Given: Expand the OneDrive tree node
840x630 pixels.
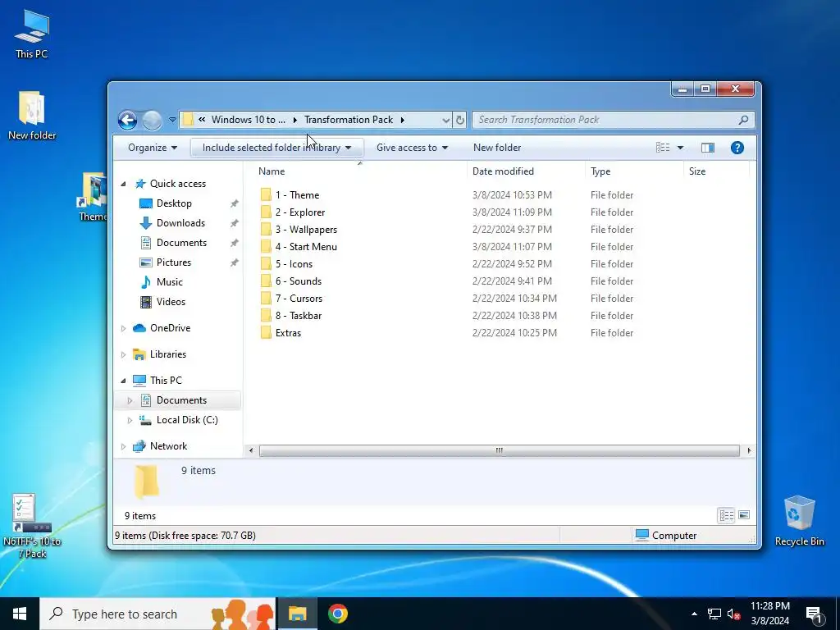Looking at the screenshot, I should (123, 328).
